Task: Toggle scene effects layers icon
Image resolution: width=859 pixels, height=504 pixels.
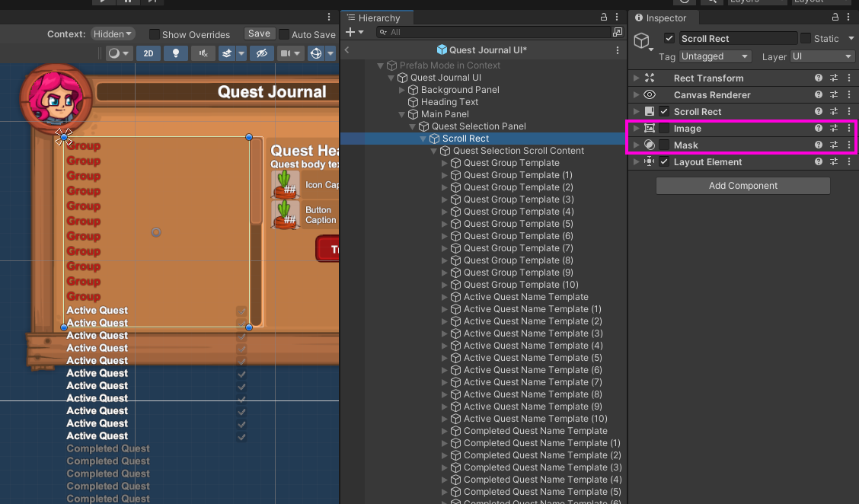Action: (227, 53)
